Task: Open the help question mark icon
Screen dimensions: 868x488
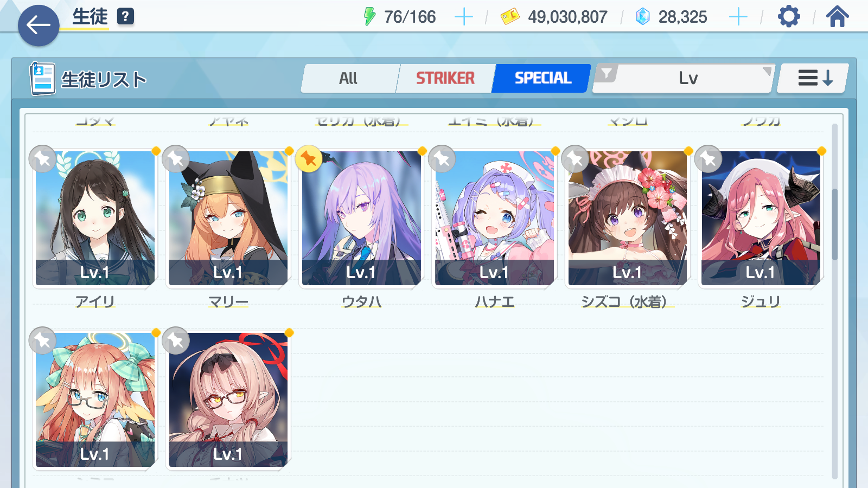Action: [x=125, y=16]
